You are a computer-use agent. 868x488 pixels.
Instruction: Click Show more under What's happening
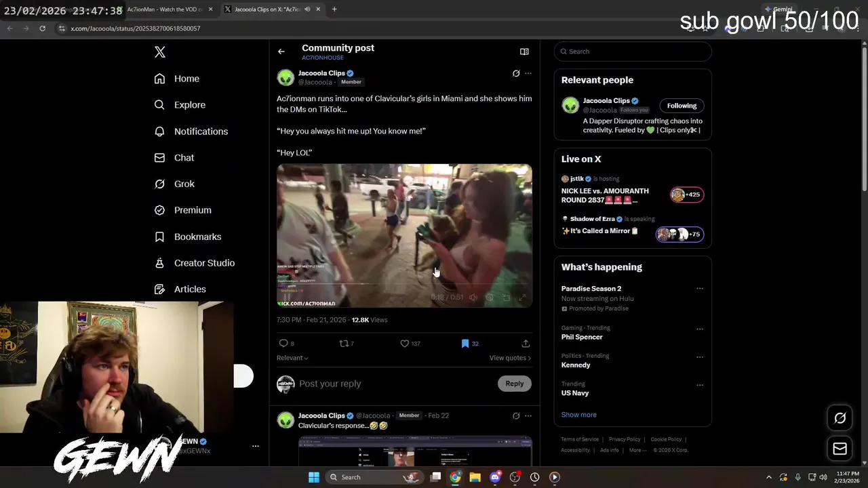579,415
